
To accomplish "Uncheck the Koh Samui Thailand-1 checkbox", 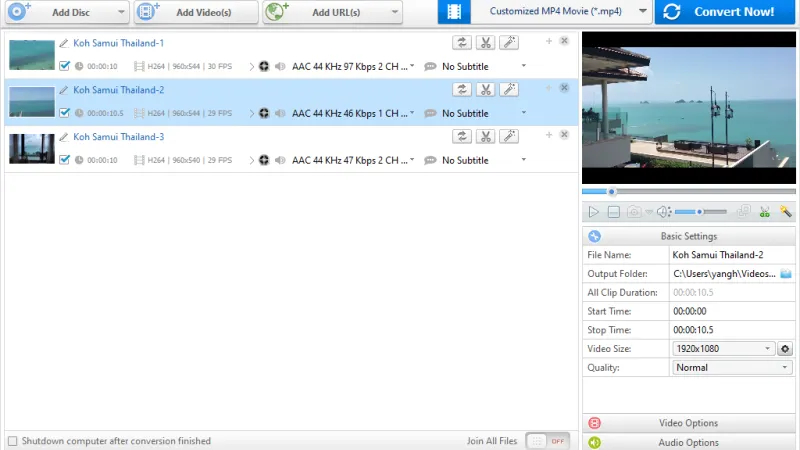I will (x=65, y=66).
